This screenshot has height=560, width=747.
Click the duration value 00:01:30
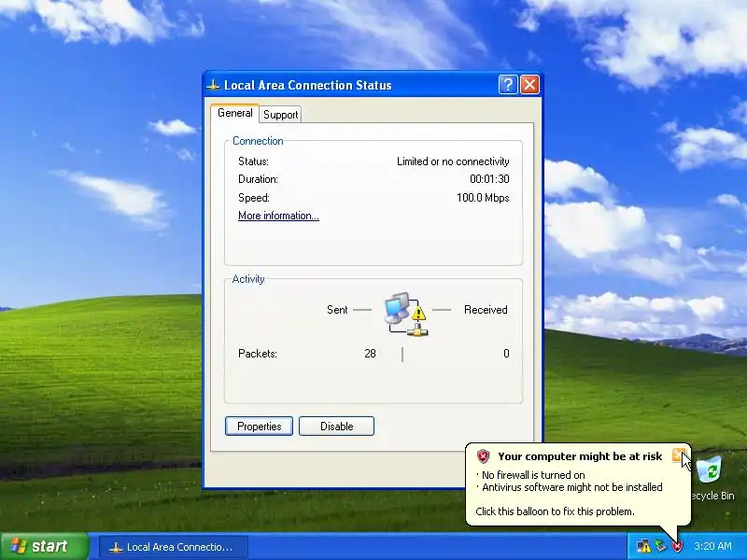click(x=489, y=179)
